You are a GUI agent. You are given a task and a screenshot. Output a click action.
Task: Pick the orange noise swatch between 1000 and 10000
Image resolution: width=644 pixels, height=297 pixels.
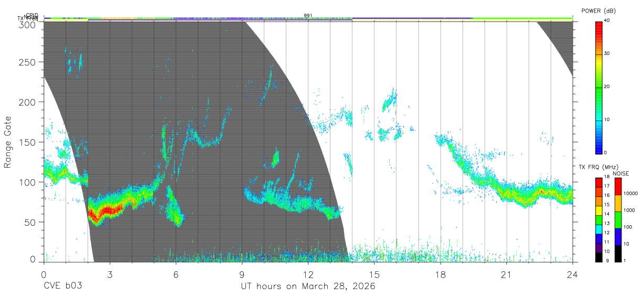click(x=618, y=203)
